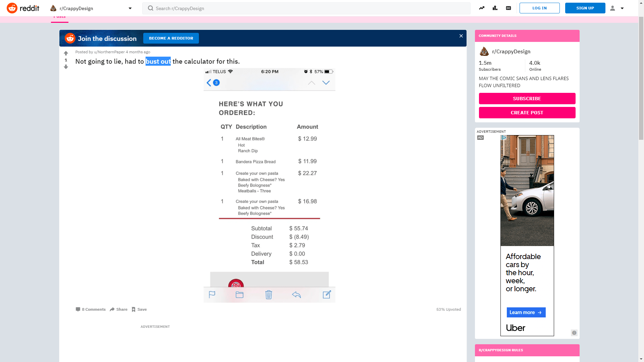Click the Reddit logo home icon

pos(12,8)
